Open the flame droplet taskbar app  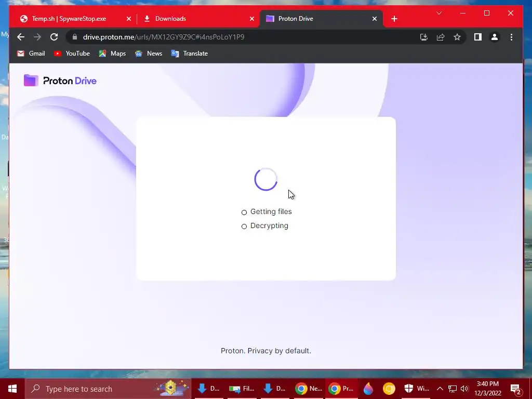(x=368, y=389)
